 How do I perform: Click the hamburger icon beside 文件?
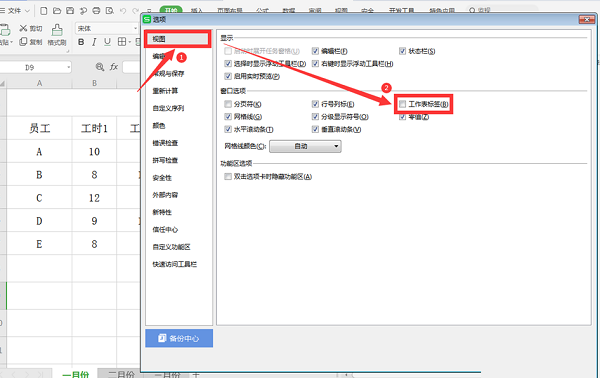pyautogui.click(x=2, y=11)
